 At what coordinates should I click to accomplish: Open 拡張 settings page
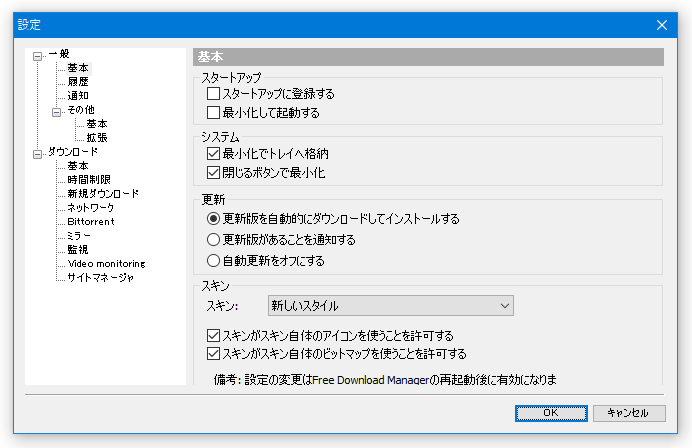pos(97,138)
